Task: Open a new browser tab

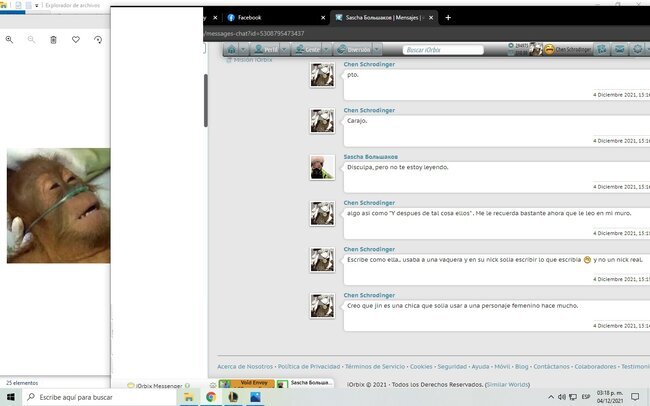Action: pos(448,18)
